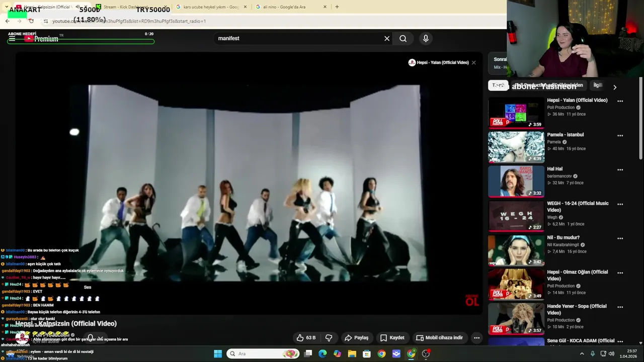Image resolution: width=644 pixels, height=362 pixels.
Task: Open options for WEGH - 16-24 suggestion
Action: pos(620,204)
